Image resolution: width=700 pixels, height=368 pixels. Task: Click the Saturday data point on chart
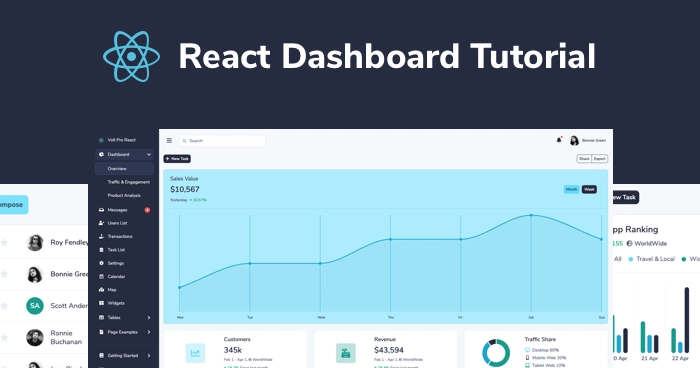[531, 215]
